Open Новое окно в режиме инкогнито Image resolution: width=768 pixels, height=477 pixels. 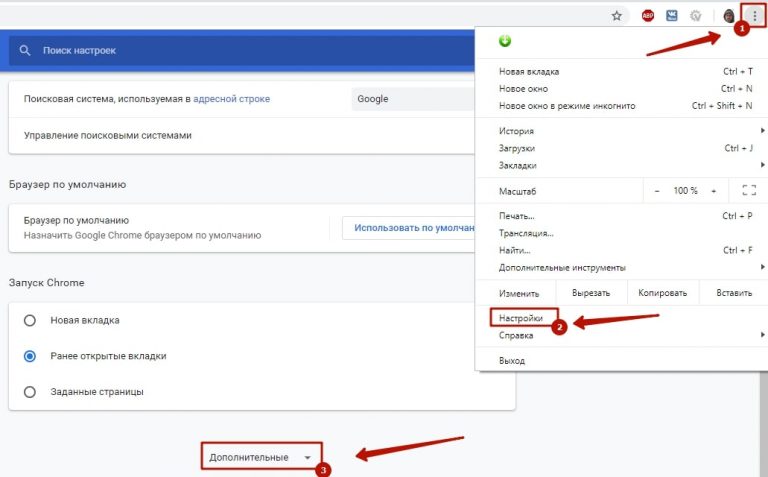[x=621, y=106]
